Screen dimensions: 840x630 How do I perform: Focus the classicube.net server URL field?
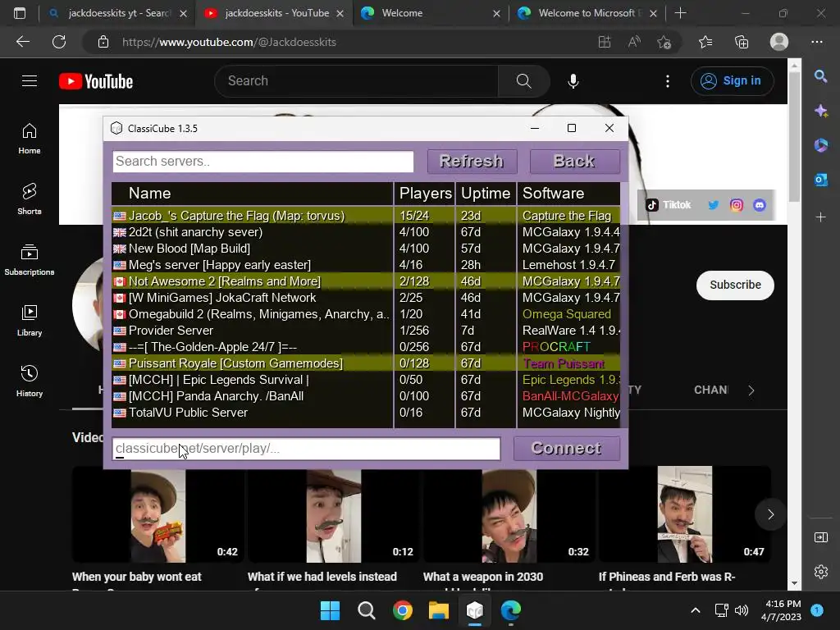pos(307,449)
